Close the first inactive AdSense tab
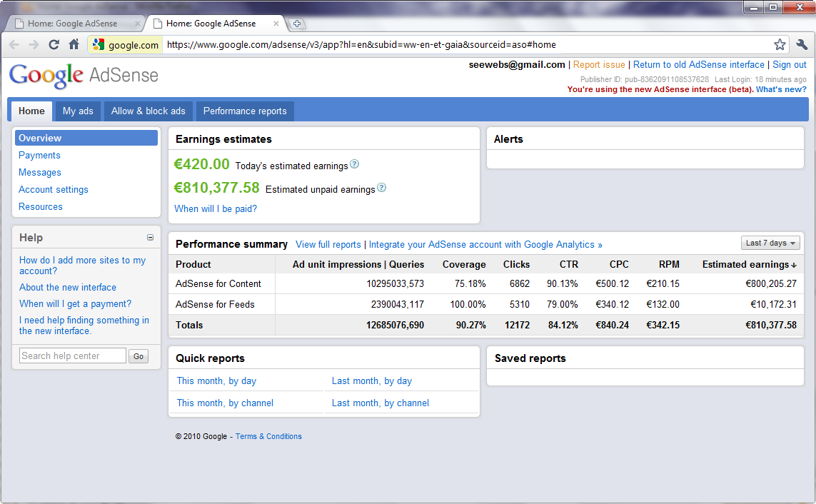The height and width of the screenshot is (504, 816). coord(137,24)
